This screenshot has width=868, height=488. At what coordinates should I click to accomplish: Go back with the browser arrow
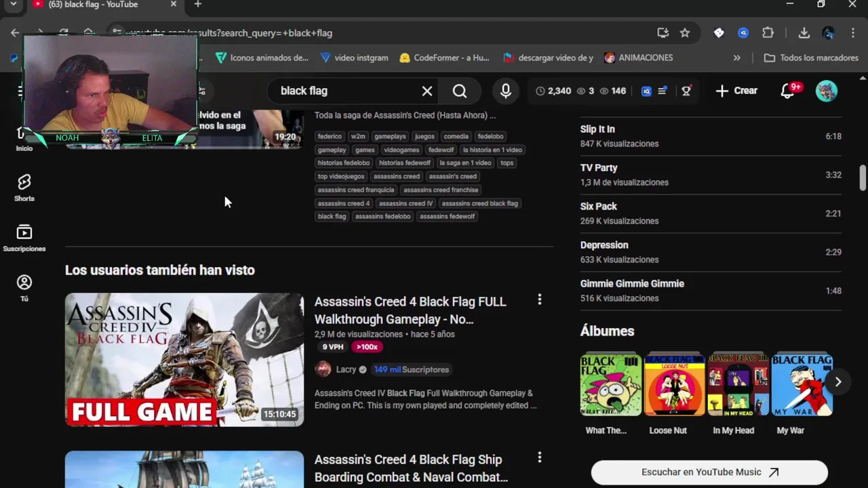pos(15,33)
